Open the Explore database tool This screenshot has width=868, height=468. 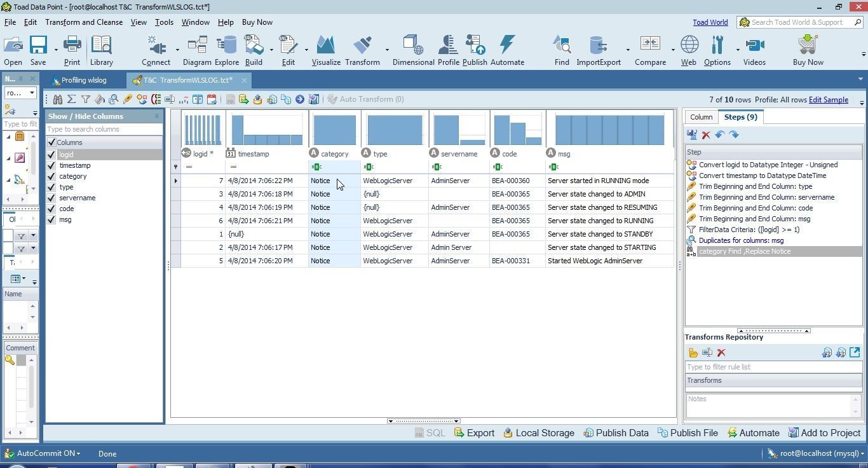227,50
